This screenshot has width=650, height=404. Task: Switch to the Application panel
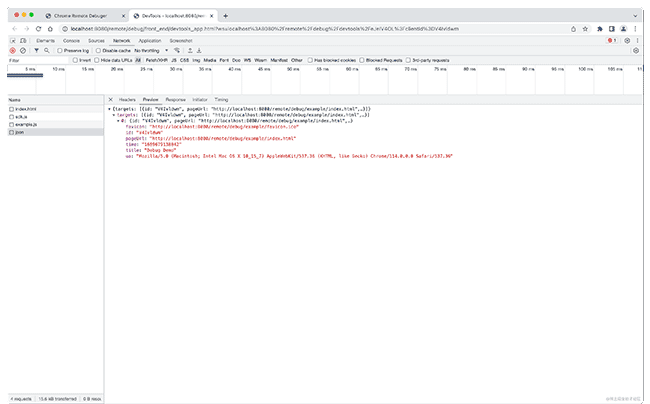click(x=150, y=41)
